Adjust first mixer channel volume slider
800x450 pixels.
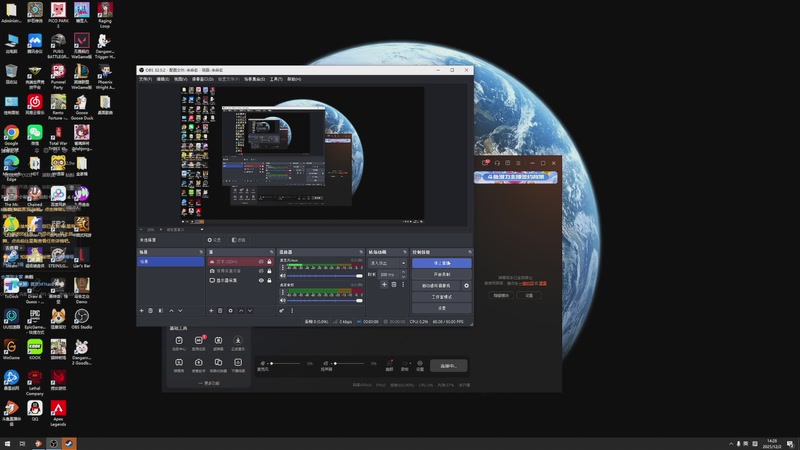(325, 276)
